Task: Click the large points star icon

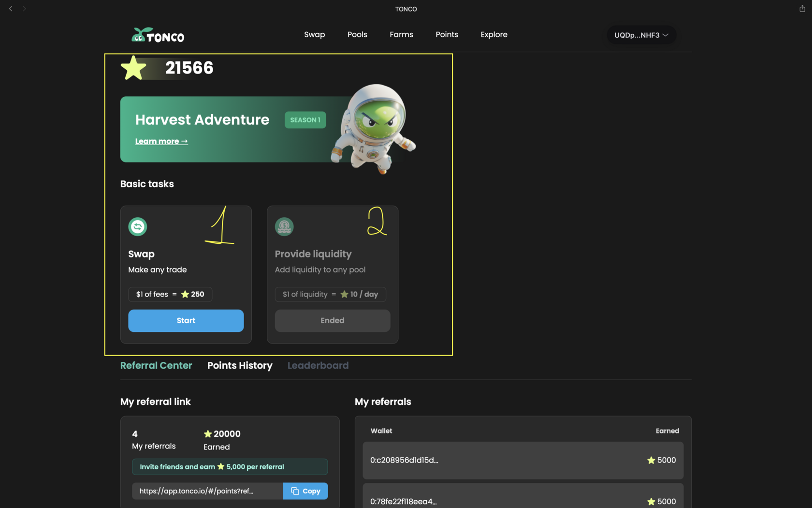Action: (133, 68)
